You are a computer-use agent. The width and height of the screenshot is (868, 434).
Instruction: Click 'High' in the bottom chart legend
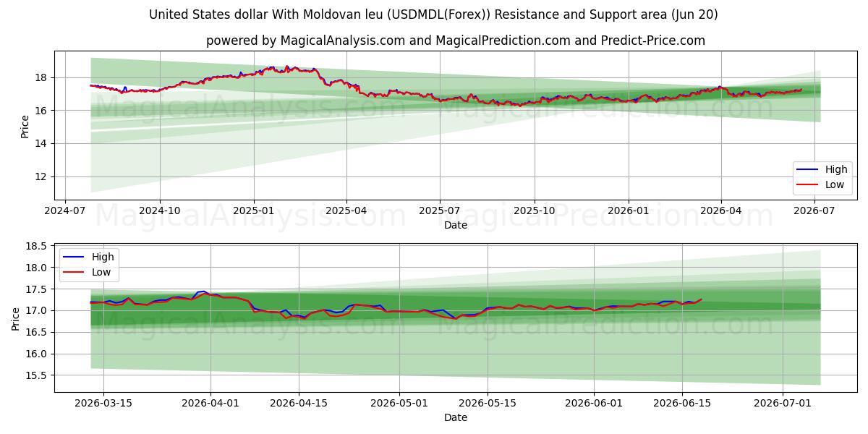102,257
